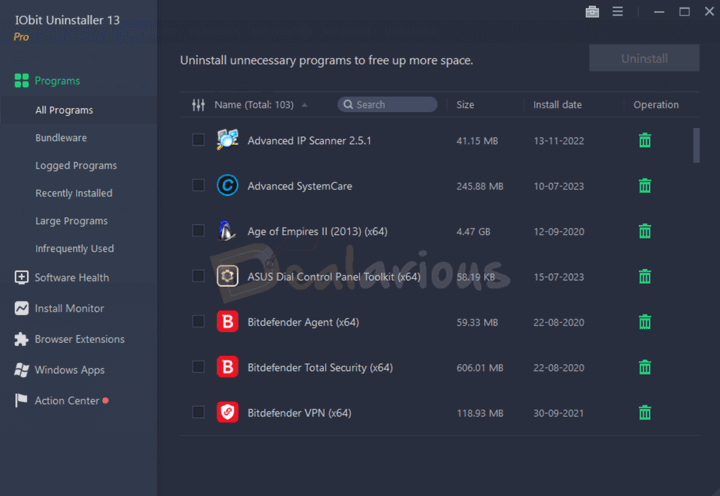Click trash icon for ASUS Dial Control Panel Toolkit
Image resolution: width=720 pixels, height=496 pixels.
pyautogui.click(x=645, y=276)
